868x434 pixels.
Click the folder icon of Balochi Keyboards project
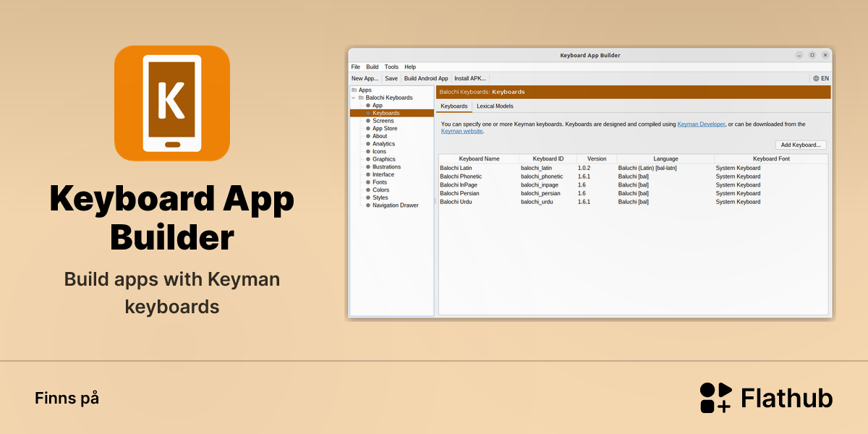361,98
